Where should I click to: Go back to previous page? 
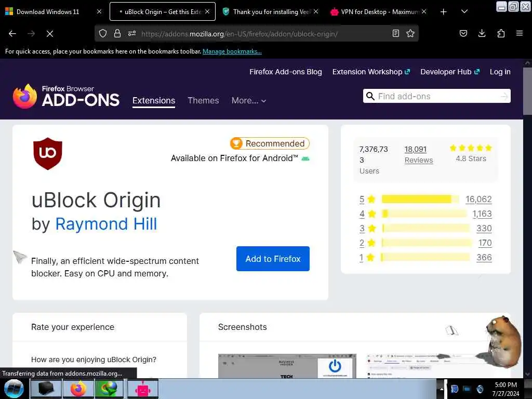click(12, 34)
